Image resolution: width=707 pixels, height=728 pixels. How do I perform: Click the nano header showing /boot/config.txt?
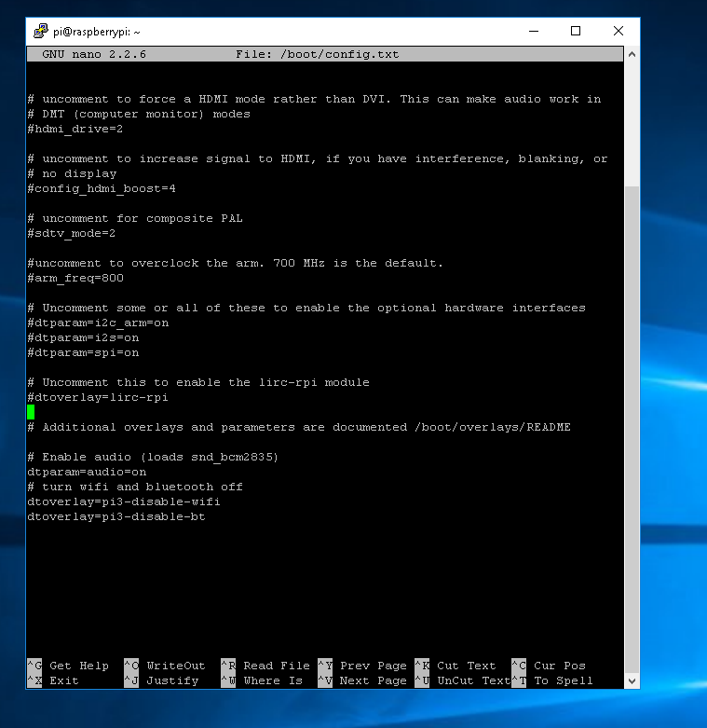(317, 54)
